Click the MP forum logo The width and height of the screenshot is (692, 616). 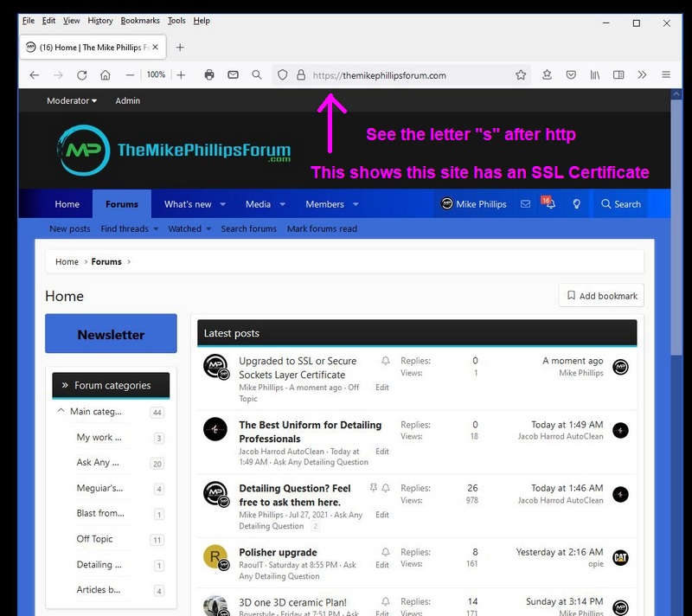(174, 150)
